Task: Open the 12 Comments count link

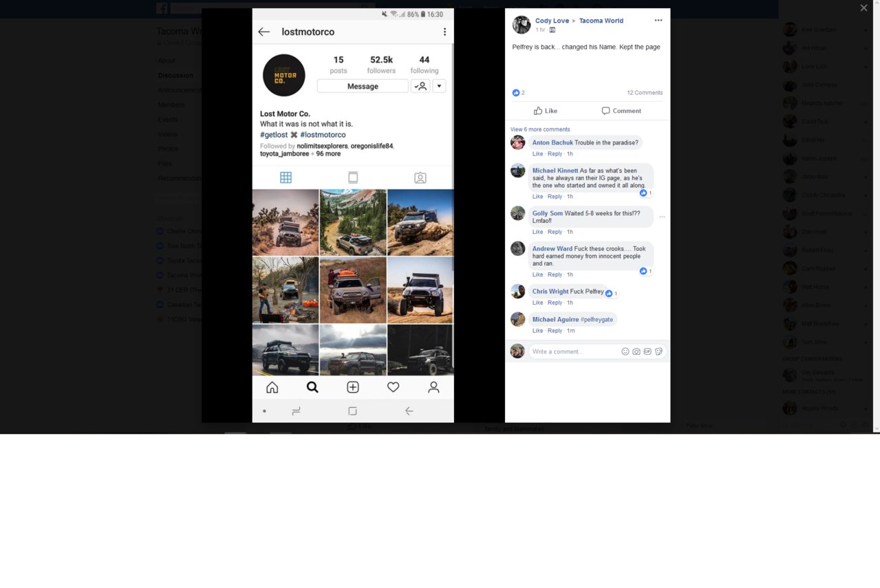Action: (x=645, y=93)
